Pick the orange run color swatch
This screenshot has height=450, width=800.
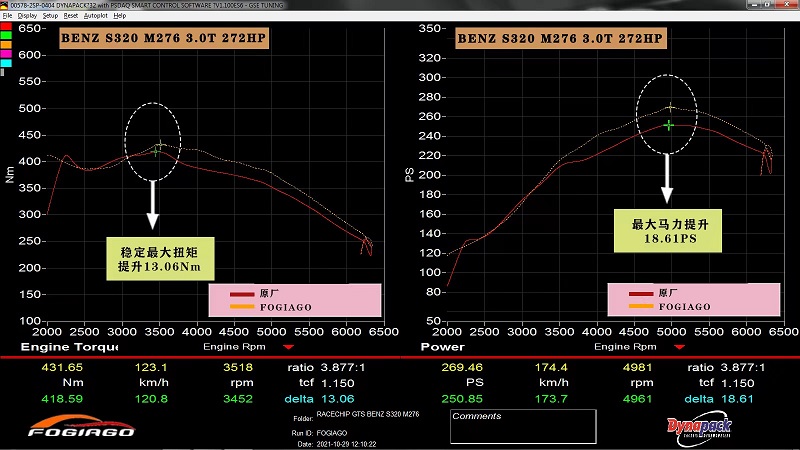tap(6, 44)
